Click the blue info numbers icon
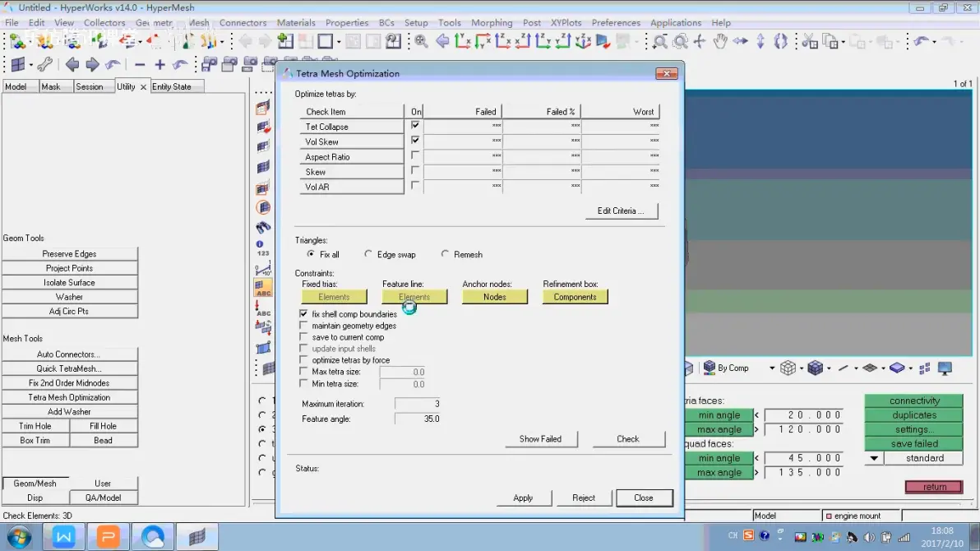This screenshot has width=980, height=551. pyautogui.click(x=262, y=248)
